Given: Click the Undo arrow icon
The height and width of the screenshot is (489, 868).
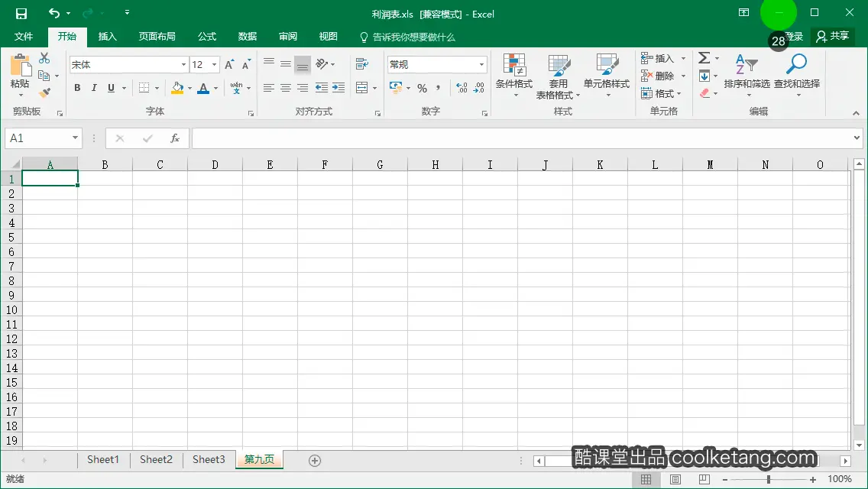Looking at the screenshot, I should click(53, 13).
